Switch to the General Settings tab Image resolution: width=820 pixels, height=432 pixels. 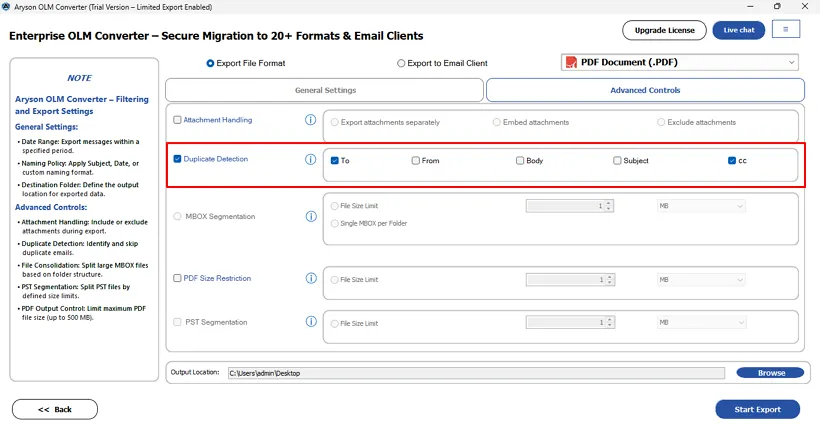[325, 90]
